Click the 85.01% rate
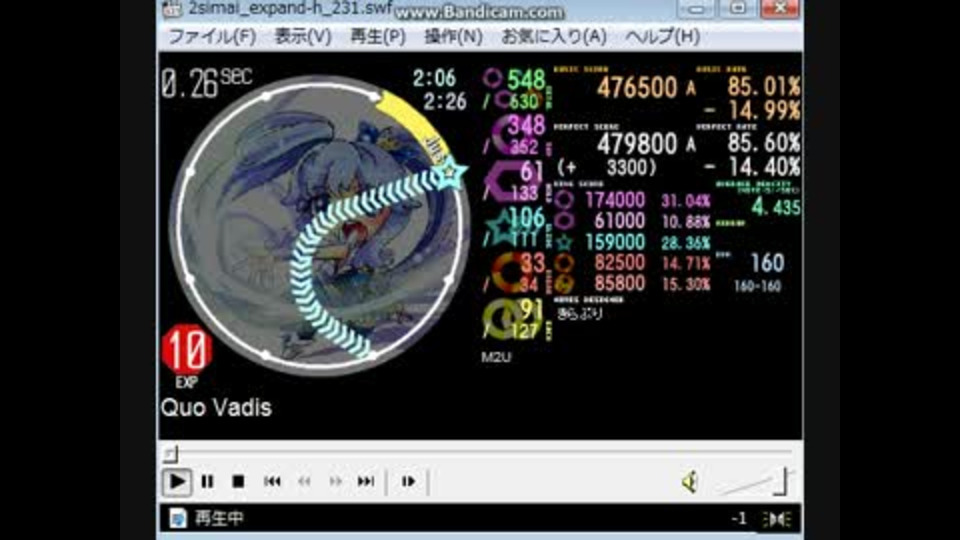The image size is (960, 540). pos(763,87)
